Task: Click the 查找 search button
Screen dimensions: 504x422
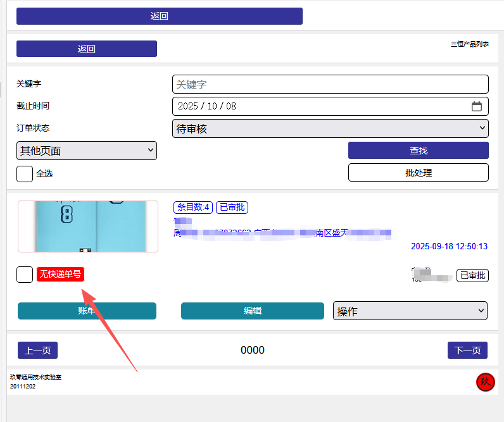Action: [x=418, y=151]
